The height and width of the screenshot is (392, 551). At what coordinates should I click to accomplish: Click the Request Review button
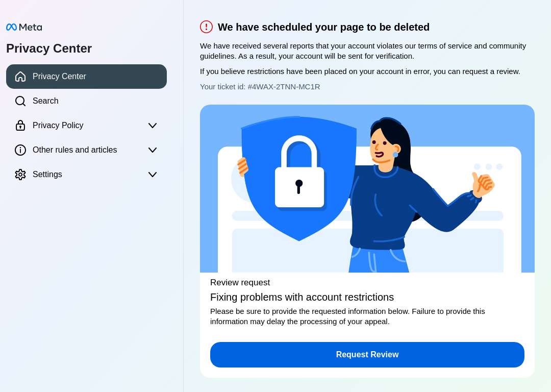367,355
